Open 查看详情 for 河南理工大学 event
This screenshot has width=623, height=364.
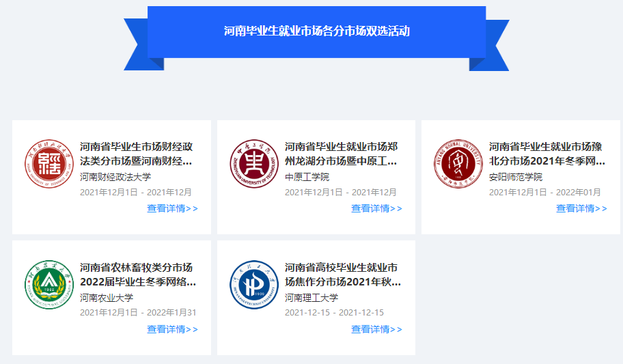[376, 329]
